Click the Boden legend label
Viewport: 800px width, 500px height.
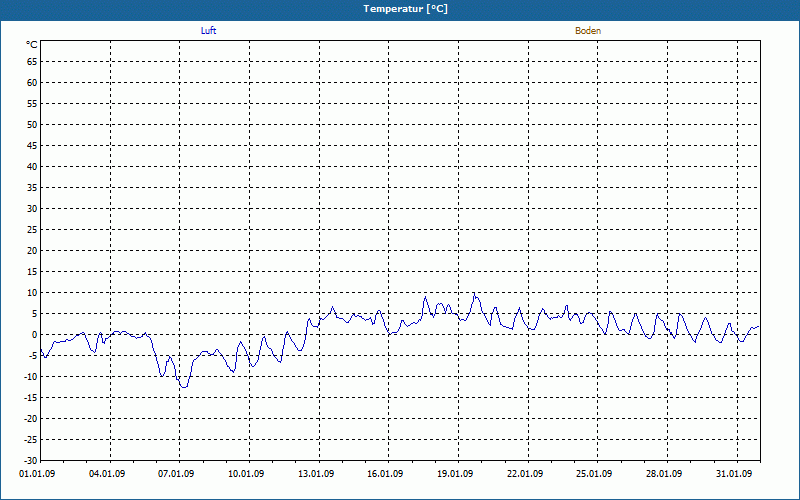tap(588, 31)
